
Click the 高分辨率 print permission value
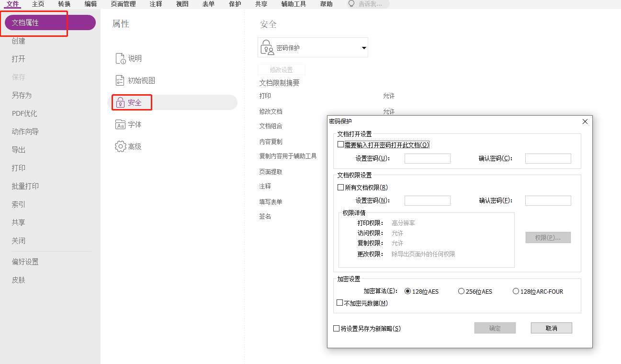403,223
